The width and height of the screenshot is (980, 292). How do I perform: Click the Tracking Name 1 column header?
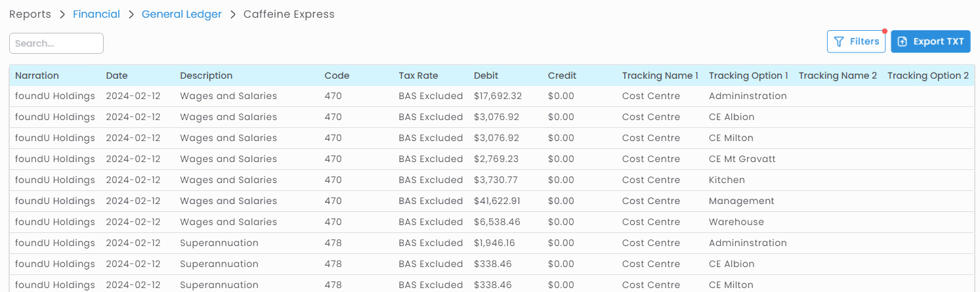(x=660, y=75)
